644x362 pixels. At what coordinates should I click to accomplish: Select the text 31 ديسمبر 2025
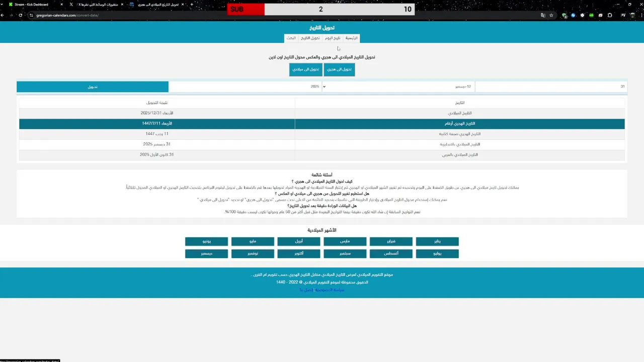click(157, 144)
